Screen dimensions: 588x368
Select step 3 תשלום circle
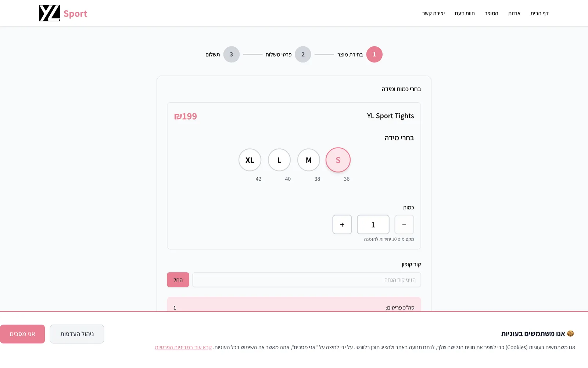tap(231, 54)
